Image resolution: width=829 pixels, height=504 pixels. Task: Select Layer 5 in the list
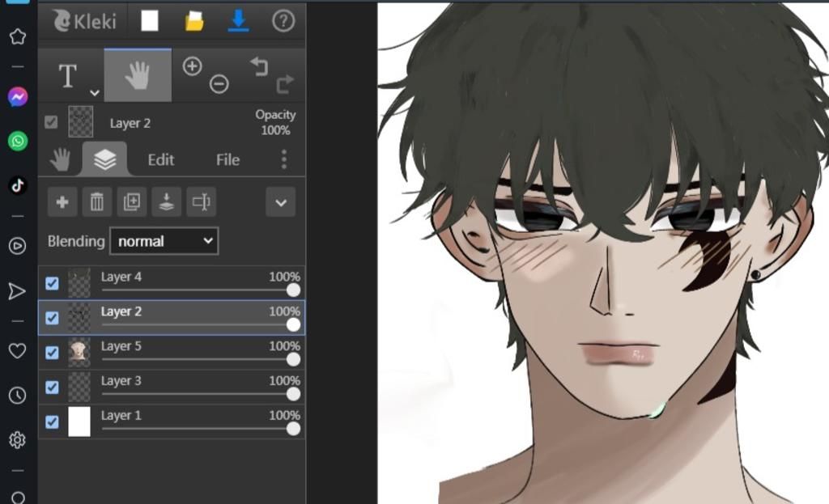[172, 353]
